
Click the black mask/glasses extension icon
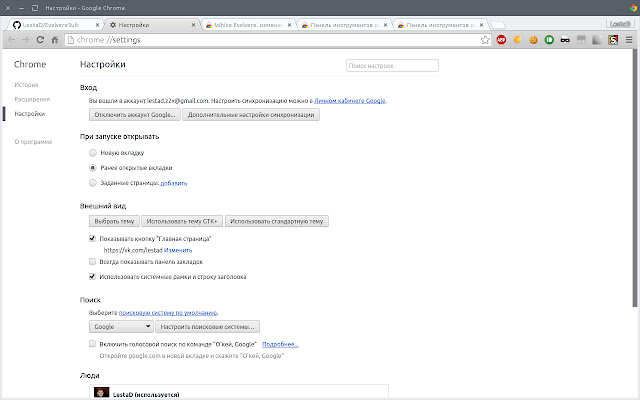click(x=565, y=40)
